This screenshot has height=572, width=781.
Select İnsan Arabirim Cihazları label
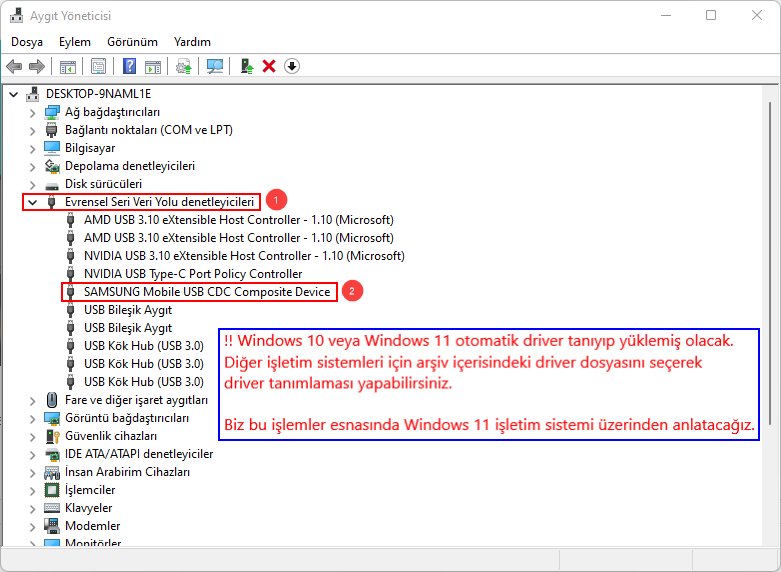tap(128, 472)
